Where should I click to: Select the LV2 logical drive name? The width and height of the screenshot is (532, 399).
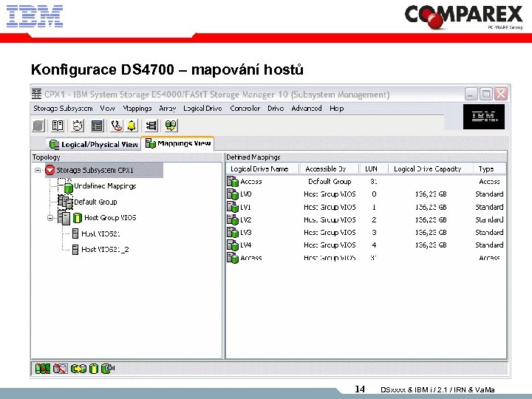point(245,220)
